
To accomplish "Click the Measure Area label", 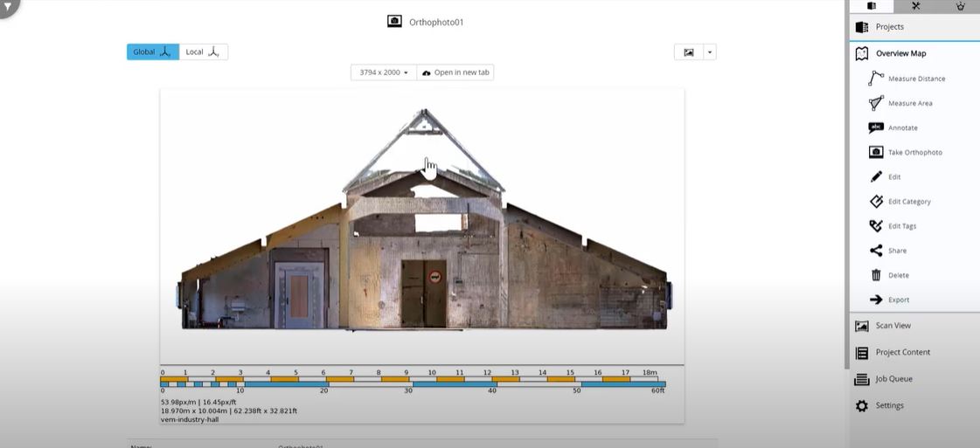I will pos(910,103).
